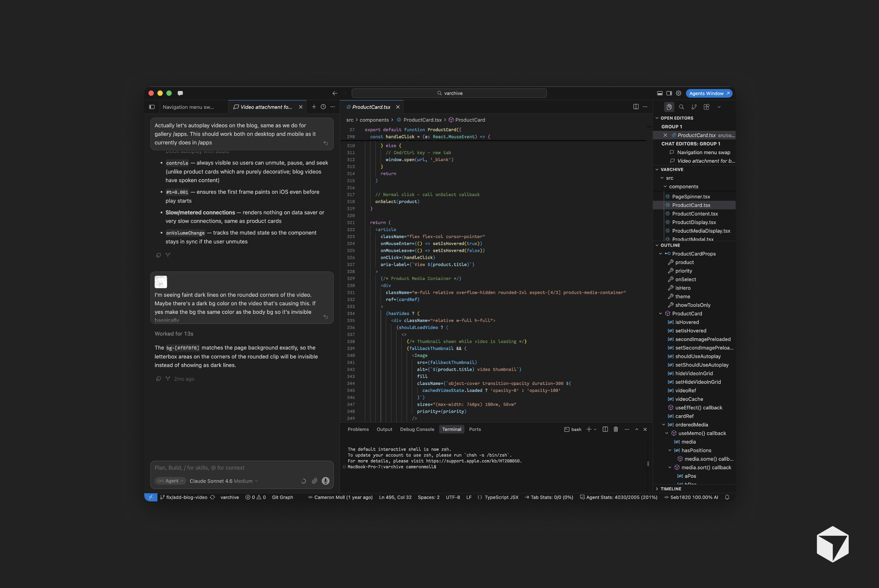Screen dimensions: 879x588
Task: Synchronize changes icon beside fix/add-blog-video
Action: (x=212, y=497)
